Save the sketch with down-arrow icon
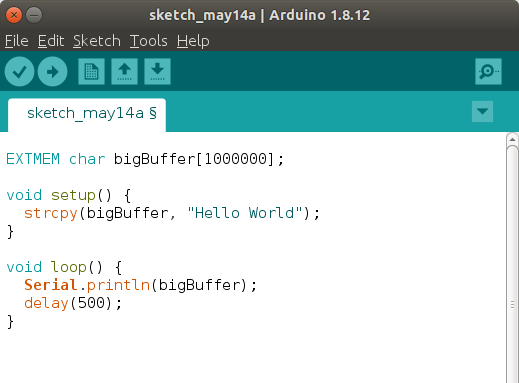 click(157, 71)
